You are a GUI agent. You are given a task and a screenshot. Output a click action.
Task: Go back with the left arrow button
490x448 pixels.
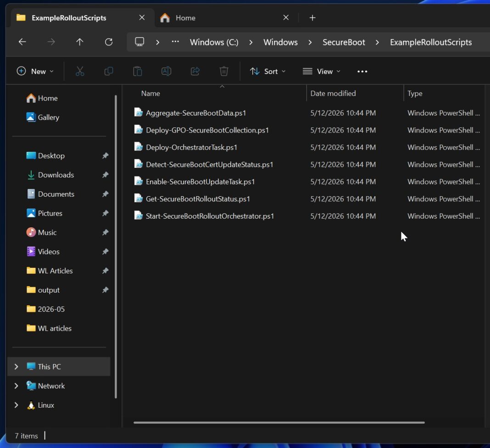click(x=22, y=42)
